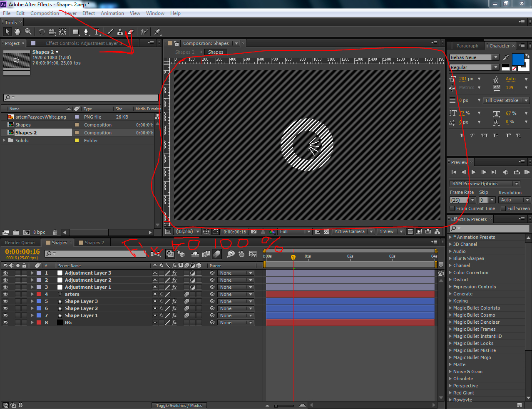Switch to Render Queue tab
Viewport: 532px width, 409px height.
click(x=20, y=243)
